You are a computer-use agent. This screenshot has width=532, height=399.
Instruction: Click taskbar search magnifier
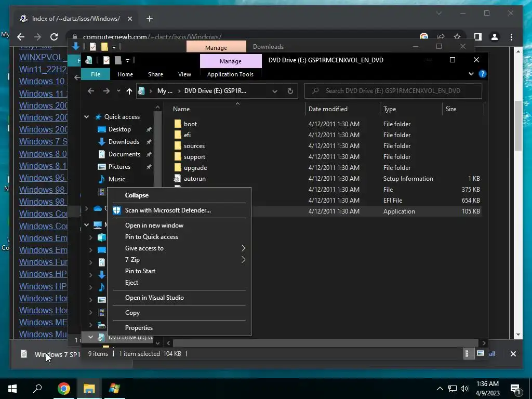(x=37, y=389)
